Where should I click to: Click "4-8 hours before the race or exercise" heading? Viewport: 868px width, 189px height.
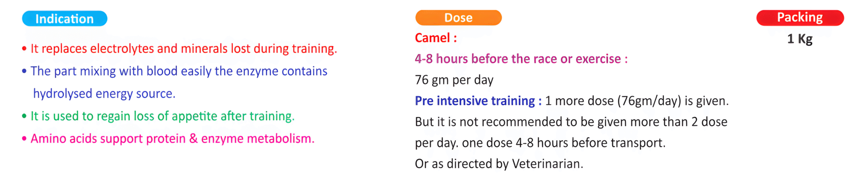(x=521, y=59)
